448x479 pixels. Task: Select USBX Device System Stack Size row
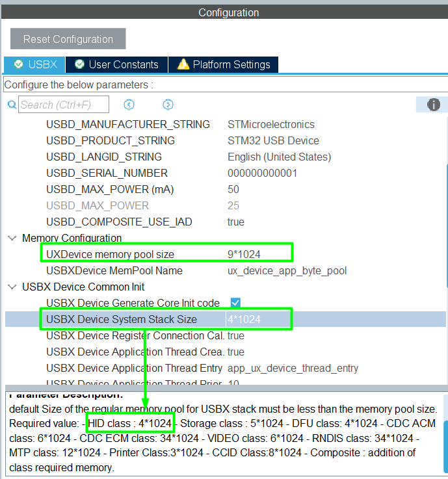[x=122, y=319]
